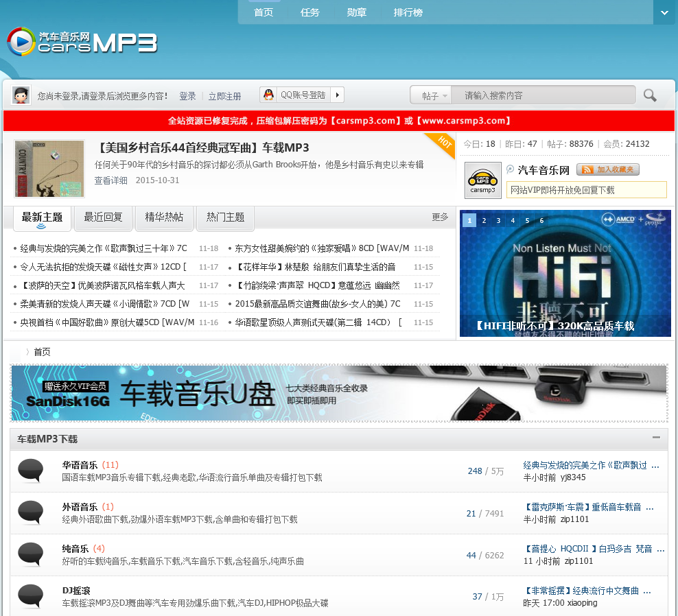This screenshot has width=678, height=616.
Task: Open the 外语音乐 forum bubble icon
Action: (x=30, y=512)
